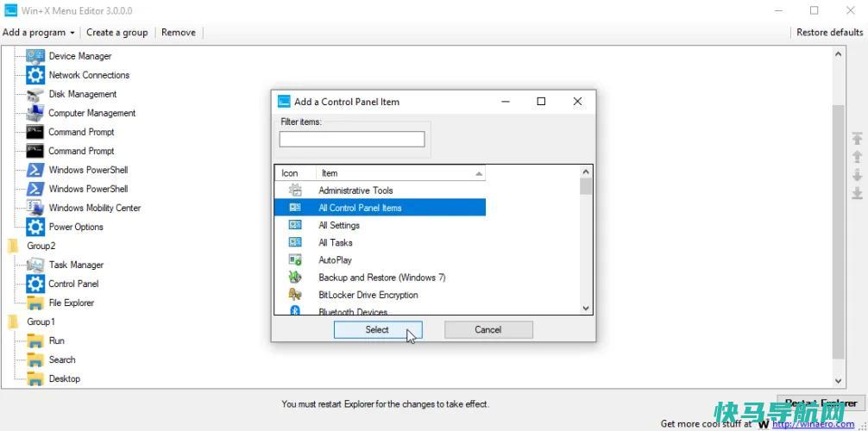The image size is (868, 431).
Task: Select Windows Mobility Center tree item
Action: (x=95, y=208)
